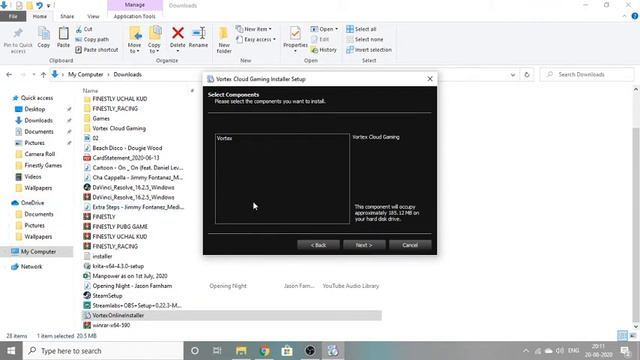This screenshot has width=640, height=360.
Task: Select Finestly Games in navigation pane
Action: pyautogui.click(x=43, y=165)
